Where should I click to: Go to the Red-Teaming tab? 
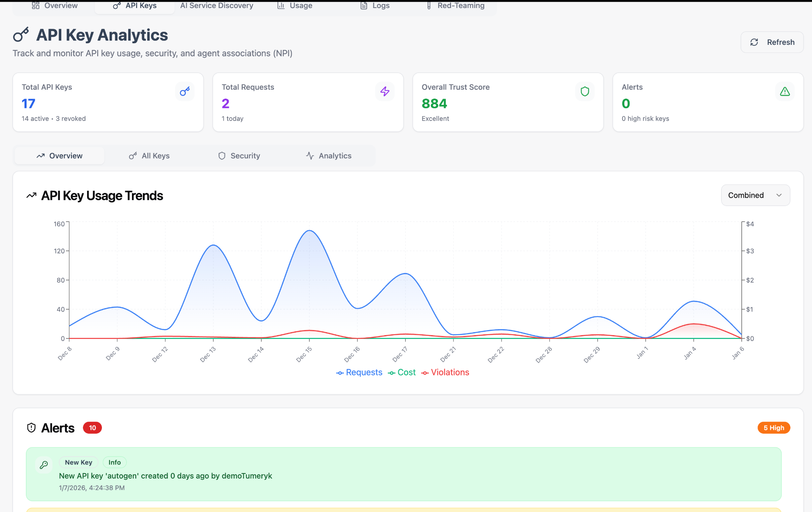[x=456, y=6]
